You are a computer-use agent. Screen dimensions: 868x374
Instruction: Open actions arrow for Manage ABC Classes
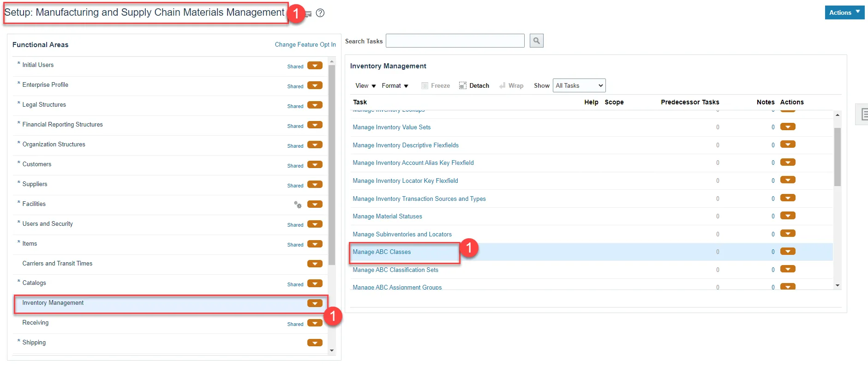coord(788,252)
